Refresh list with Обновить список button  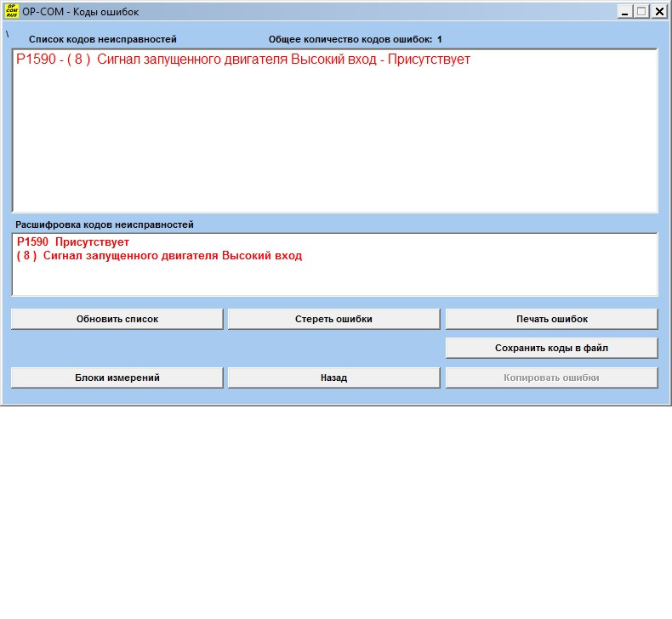[x=117, y=319]
